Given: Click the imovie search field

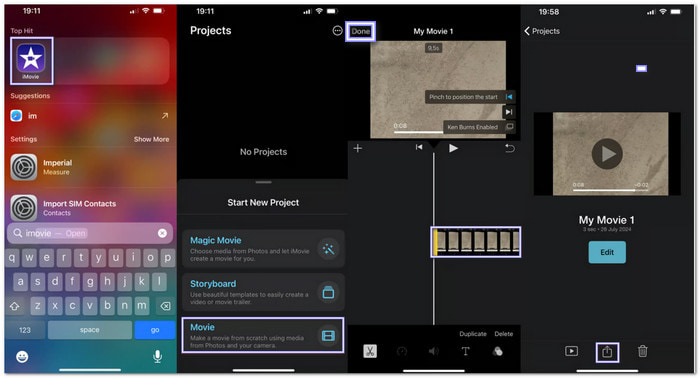Looking at the screenshot, I should coord(89,233).
